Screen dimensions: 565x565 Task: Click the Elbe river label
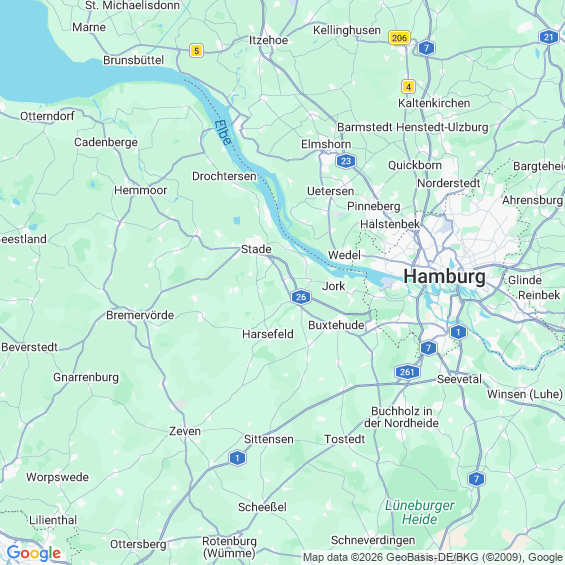[x=223, y=132]
